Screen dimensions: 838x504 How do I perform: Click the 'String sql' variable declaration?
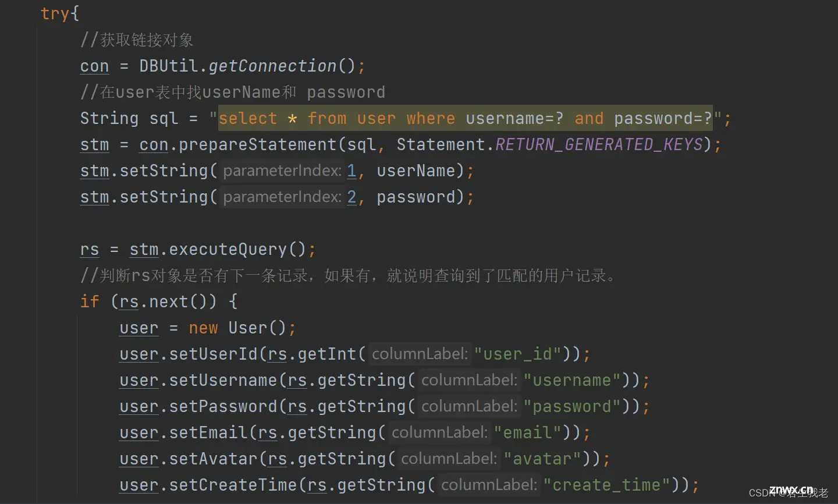[x=129, y=118]
